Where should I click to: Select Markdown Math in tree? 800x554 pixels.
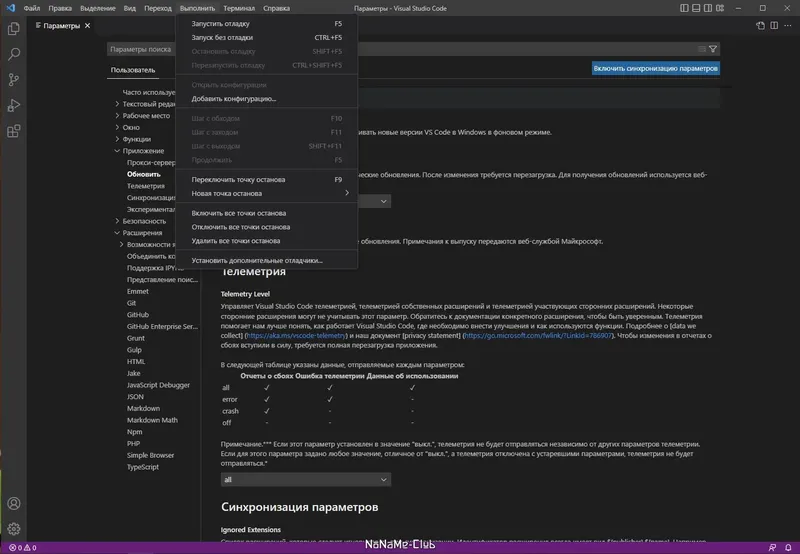(152, 420)
